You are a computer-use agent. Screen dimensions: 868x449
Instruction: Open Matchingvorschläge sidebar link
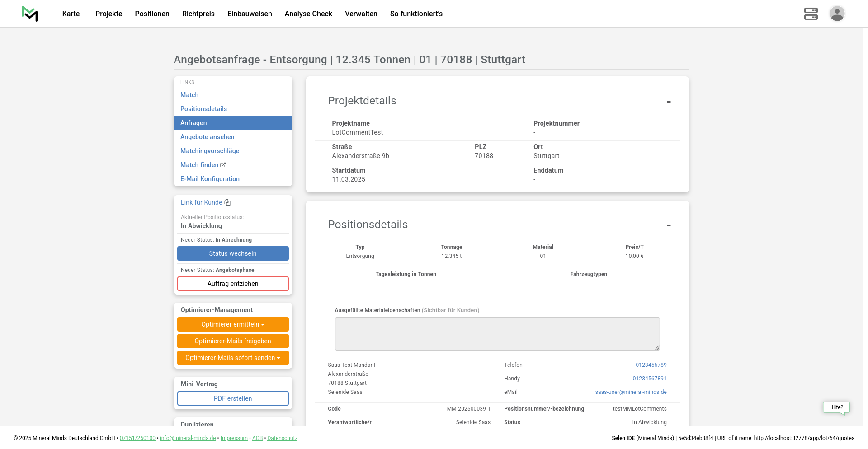coord(210,151)
